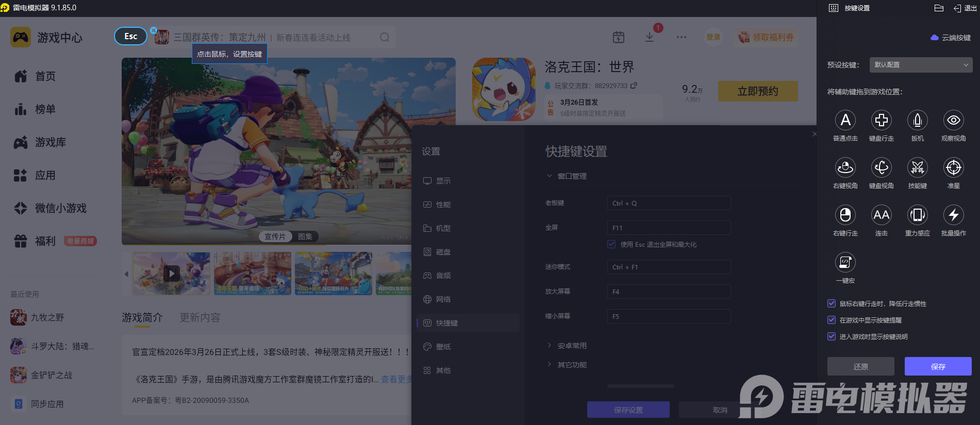Toggle 鼠标右键行走时，降低行走惯性 checkbox
This screenshot has height=425, width=980.
coord(832,303)
